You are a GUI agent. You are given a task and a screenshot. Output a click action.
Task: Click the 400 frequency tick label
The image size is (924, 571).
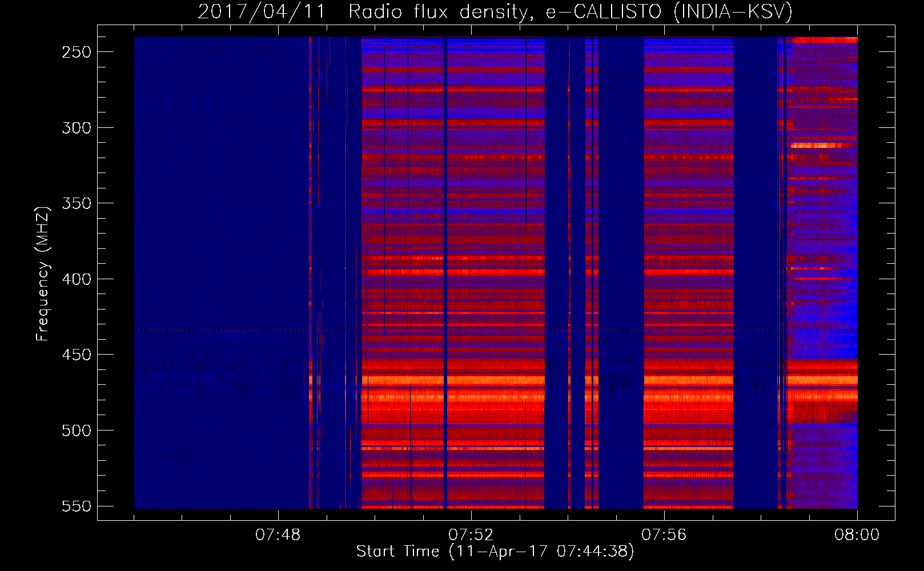pos(77,279)
